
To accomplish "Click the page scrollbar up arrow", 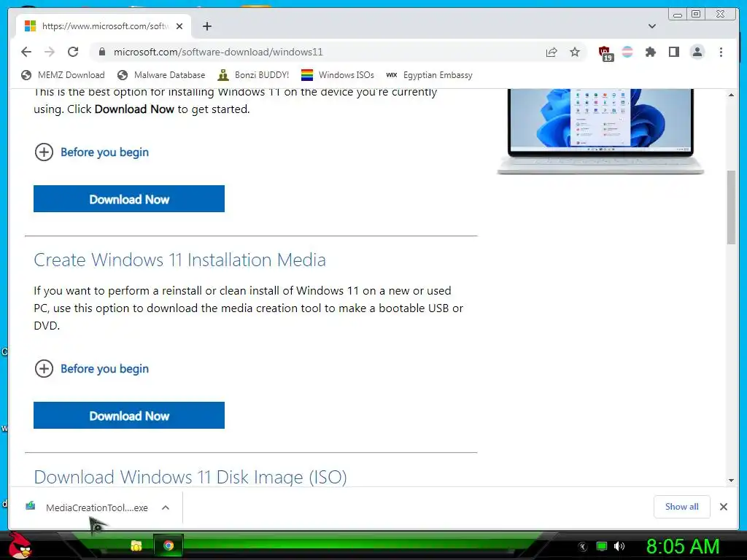I will tap(731, 95).
